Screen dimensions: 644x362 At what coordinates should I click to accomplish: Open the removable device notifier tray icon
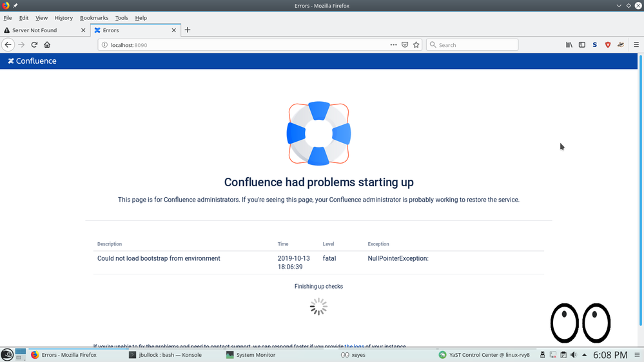click(x=543, y=355)
